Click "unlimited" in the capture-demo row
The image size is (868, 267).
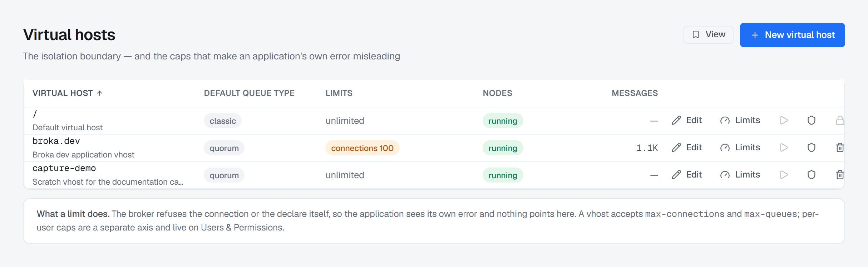pos(345,175)
